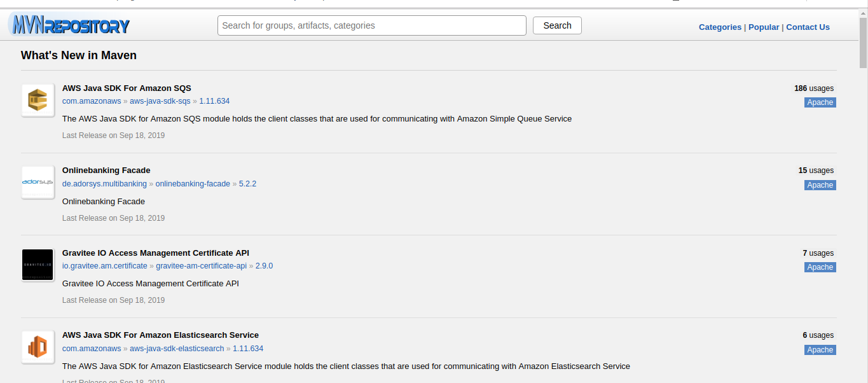Image resolution: width=868 pixels, height=383 pixels.
Task: View 15 usages of Onlinebanking Facade
Action: [x=816, y=171]
